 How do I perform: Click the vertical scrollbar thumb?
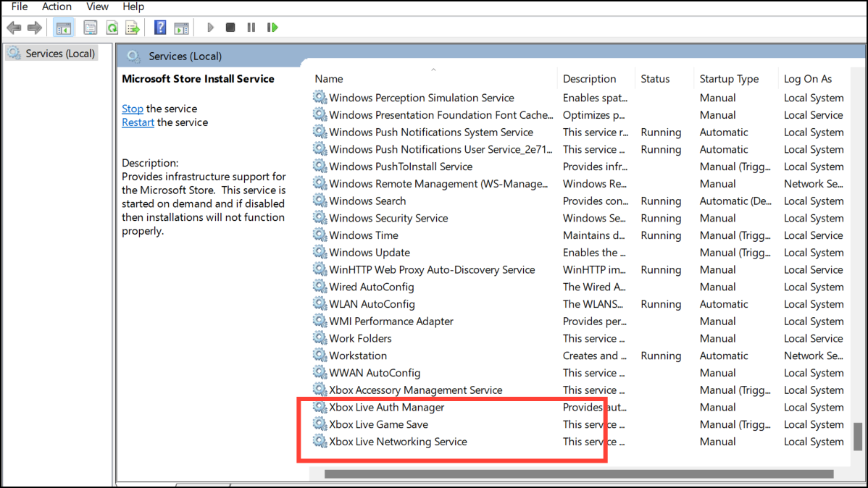(857, 437)
